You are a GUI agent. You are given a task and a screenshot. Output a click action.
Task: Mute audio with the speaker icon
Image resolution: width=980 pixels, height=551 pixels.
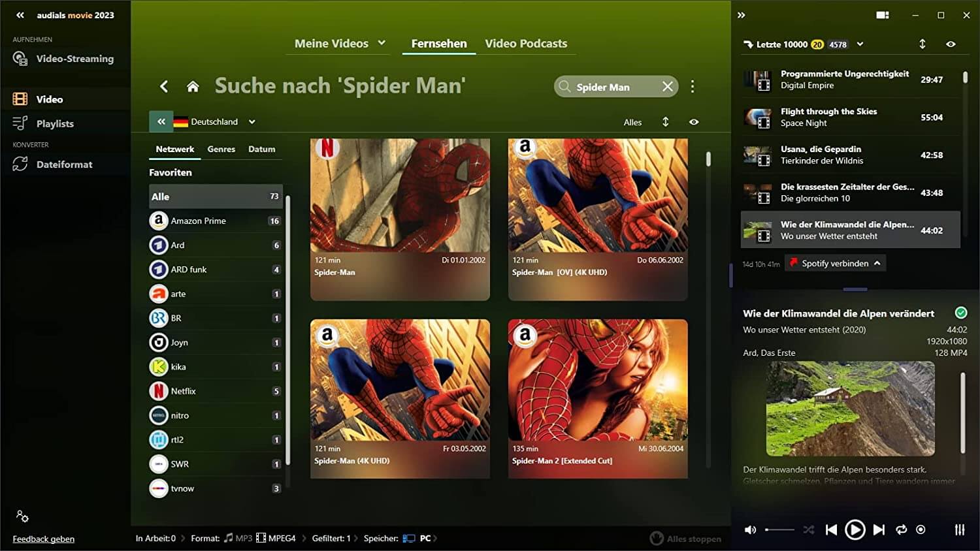[751, 530]
